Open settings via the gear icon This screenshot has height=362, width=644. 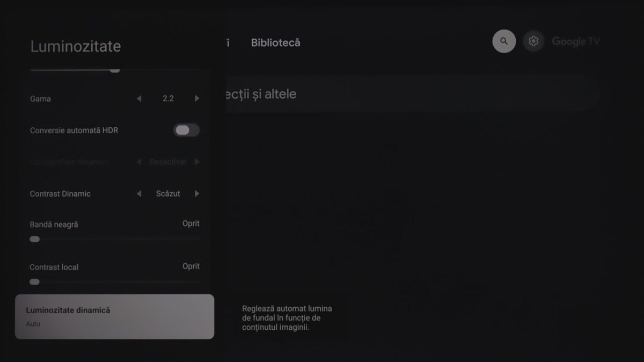533,41
